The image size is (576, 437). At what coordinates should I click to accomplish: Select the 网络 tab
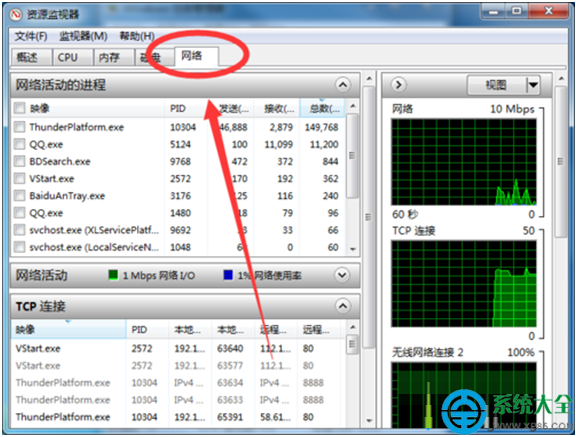coord(197,56)
